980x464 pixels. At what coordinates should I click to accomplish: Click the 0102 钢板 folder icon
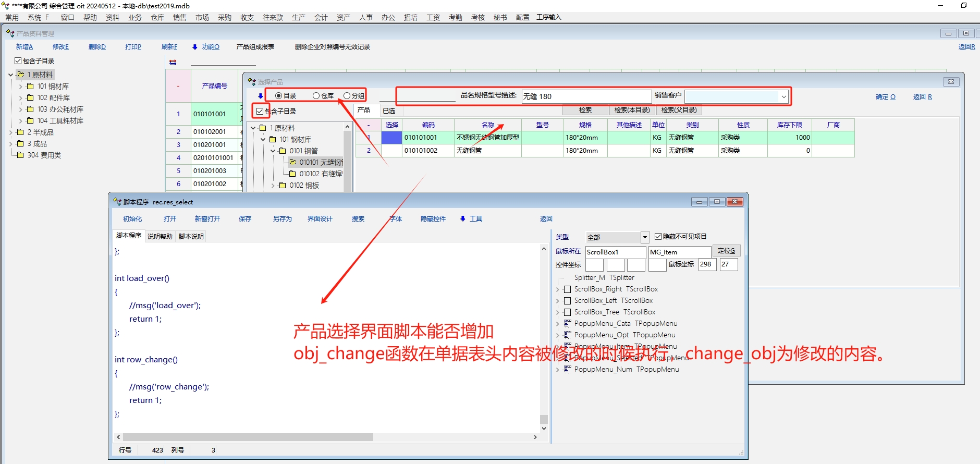[x=283, y=186]
